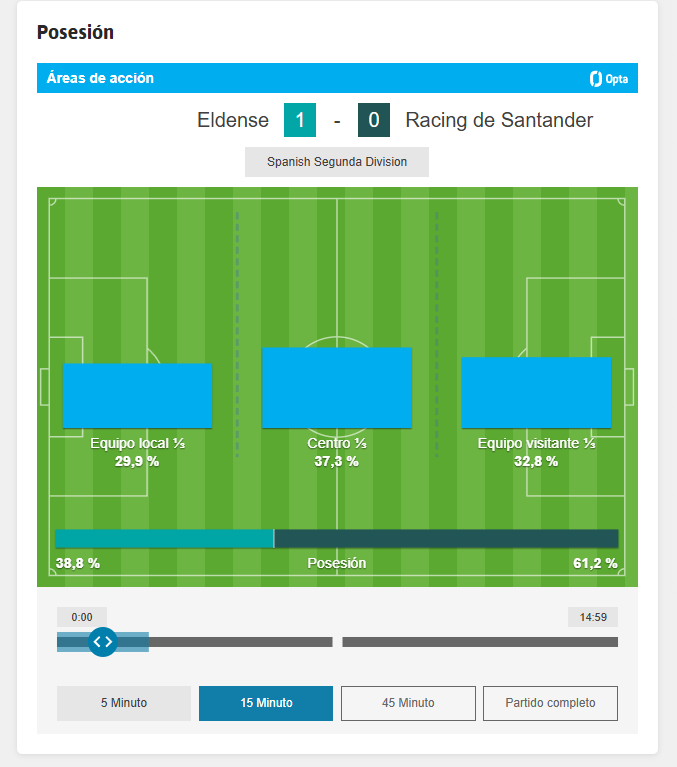Click the Racing score box showing 0

point(374,120)
